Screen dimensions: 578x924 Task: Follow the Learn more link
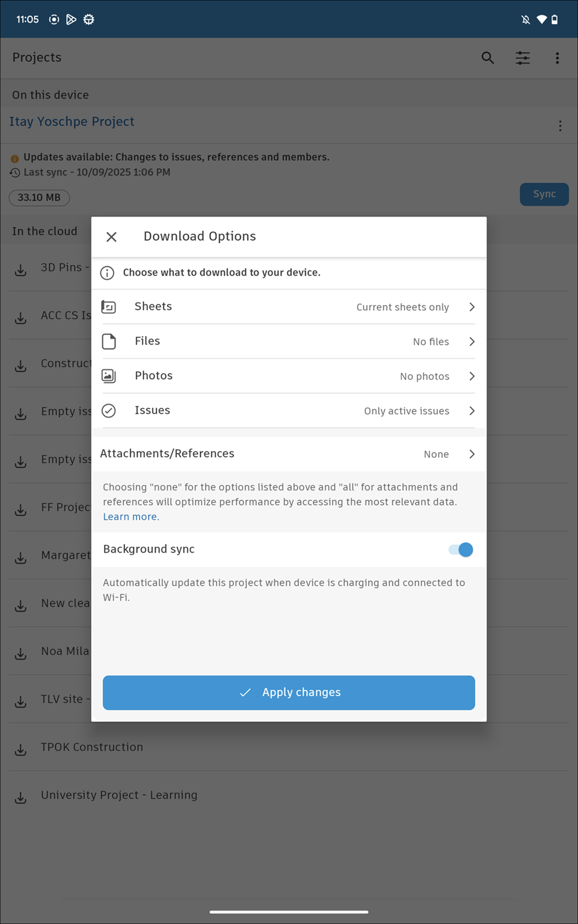pyautogui.click(x=129, y=517)
